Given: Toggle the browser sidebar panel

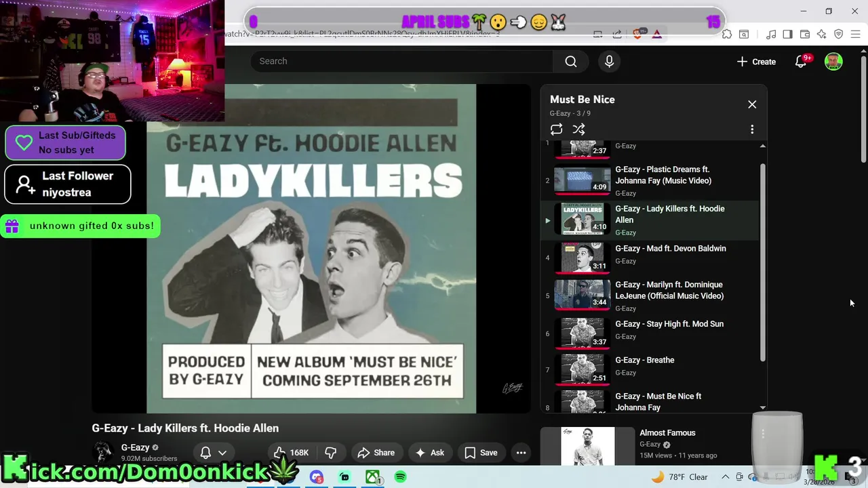Looking at the screenshot, I should [787, 35].
